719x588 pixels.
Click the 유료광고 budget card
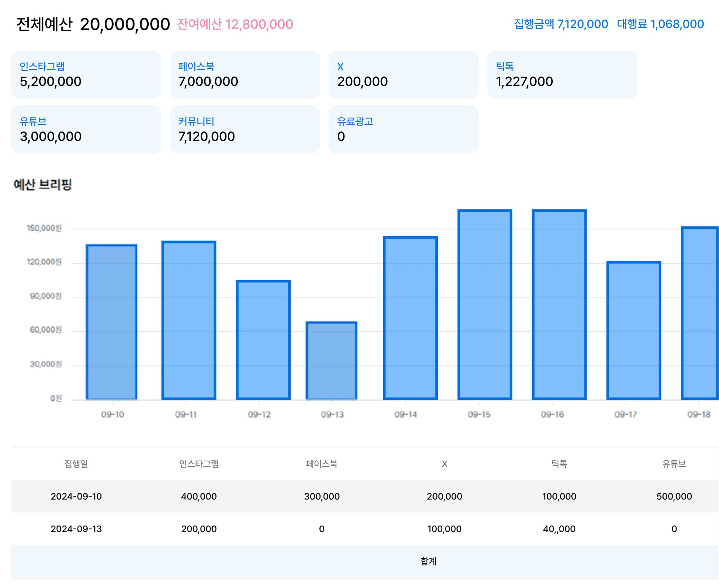403,129
